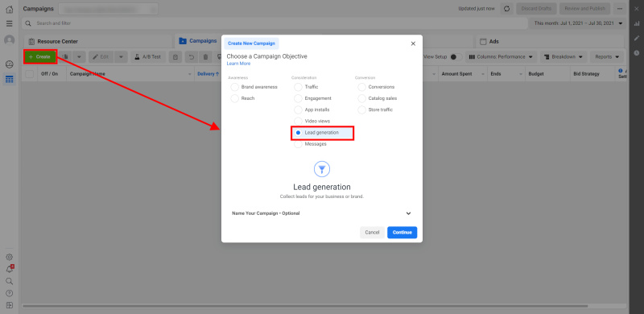644x314 pixels.
Task: Click the collapse sidebar icon at bottom left
Action: point(9,305)
